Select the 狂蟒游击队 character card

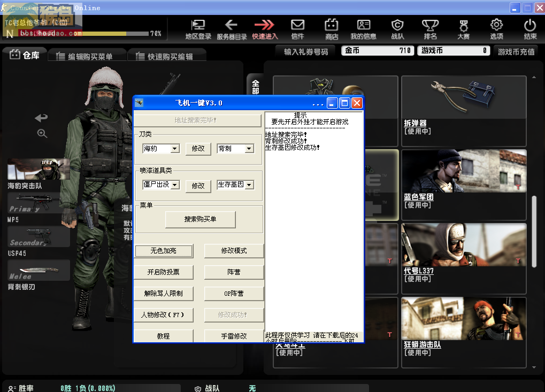point(464,332)
